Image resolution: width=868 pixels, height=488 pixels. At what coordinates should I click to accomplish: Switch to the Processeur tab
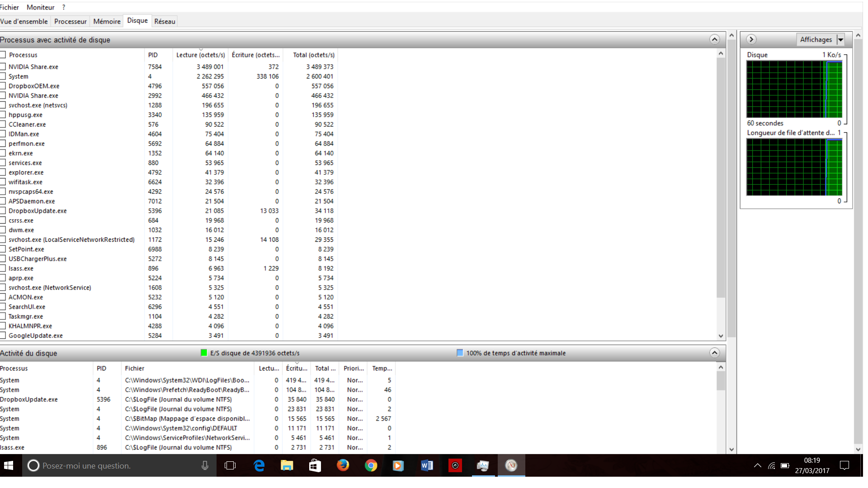(x=71, y=21)
